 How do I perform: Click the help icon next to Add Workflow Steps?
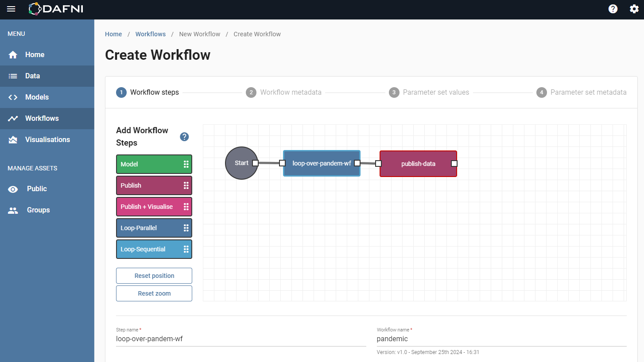(x=184, y=137)
